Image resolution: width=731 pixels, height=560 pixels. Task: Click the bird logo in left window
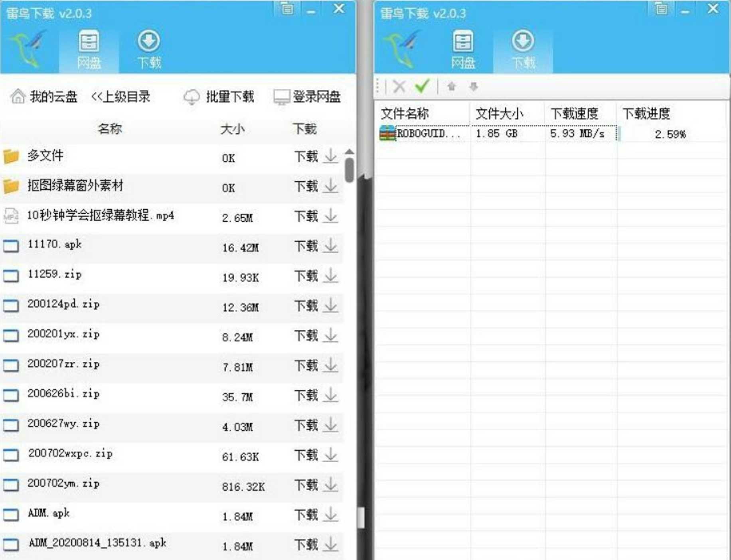[29, 49]
